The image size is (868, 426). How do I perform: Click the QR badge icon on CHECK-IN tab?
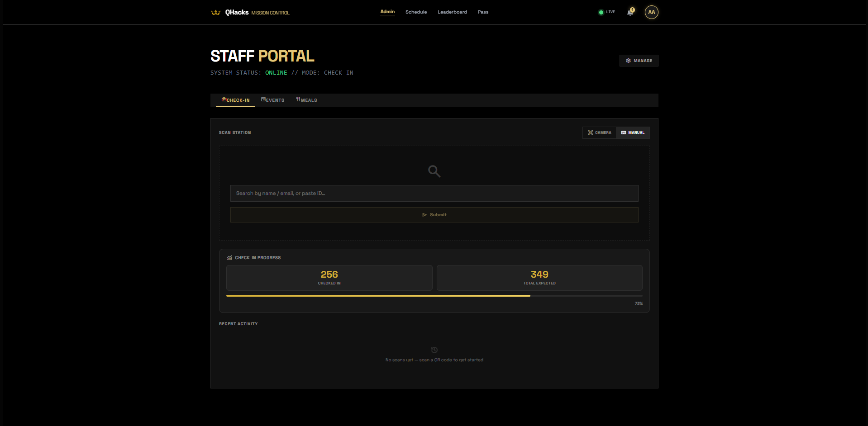[x=224, y=99]
